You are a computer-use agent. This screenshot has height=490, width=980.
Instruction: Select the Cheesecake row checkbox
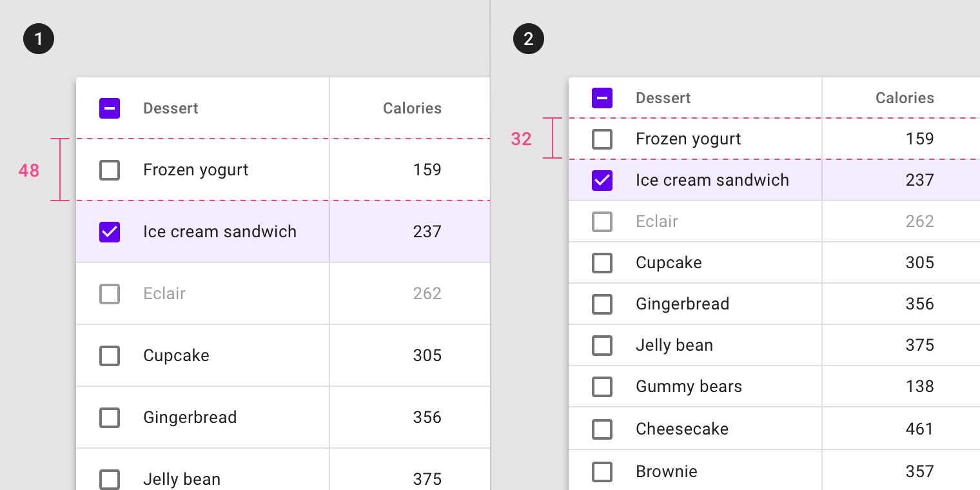pos(602,429)
